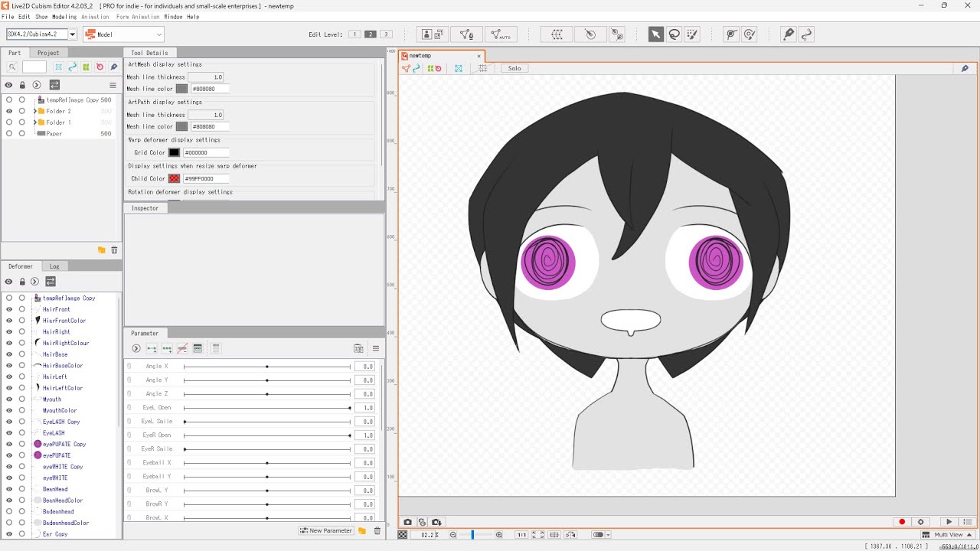The image size is (980, 551).
Task: Toggle lock for Folder 1
Action: (21, 122)
